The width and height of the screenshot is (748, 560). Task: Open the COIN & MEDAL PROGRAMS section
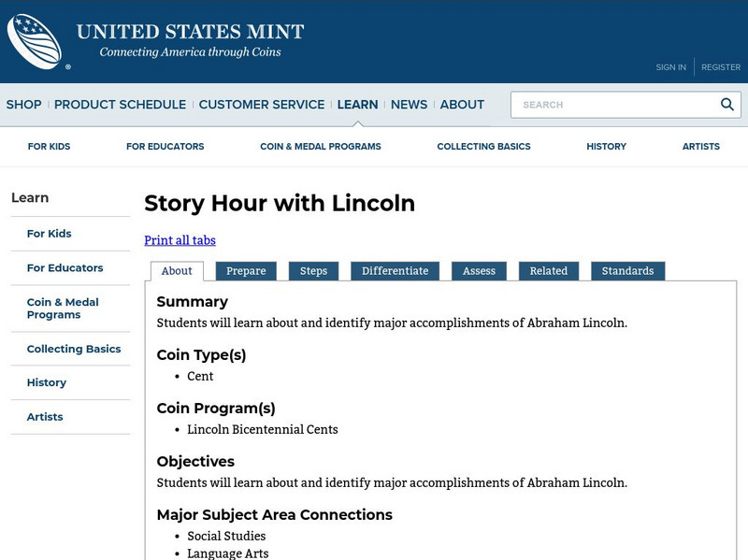(322, 147)
